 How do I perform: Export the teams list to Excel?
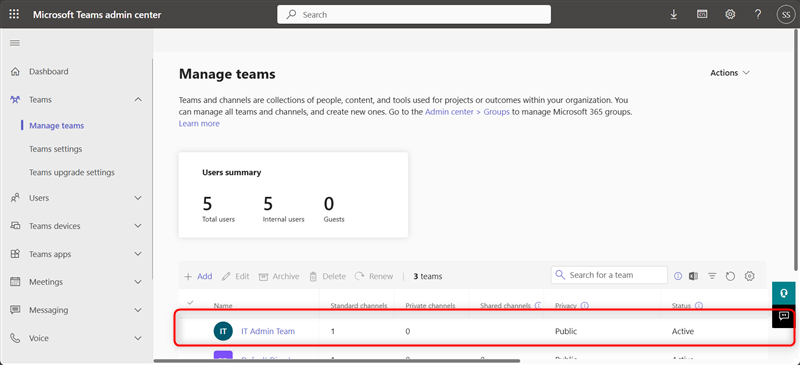pos(693,276)
